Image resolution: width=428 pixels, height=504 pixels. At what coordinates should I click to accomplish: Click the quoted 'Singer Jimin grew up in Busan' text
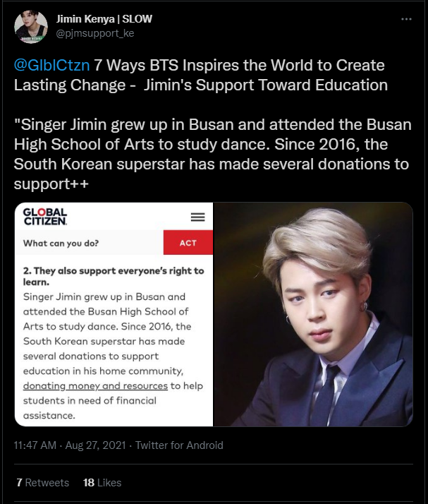coord(212,155)
